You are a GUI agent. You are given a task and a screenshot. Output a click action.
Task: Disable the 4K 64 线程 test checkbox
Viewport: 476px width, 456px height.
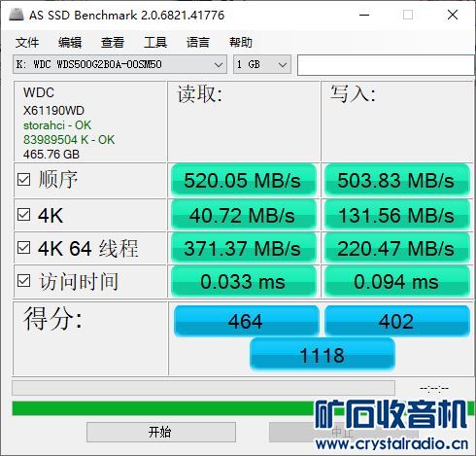pos(24,248)
